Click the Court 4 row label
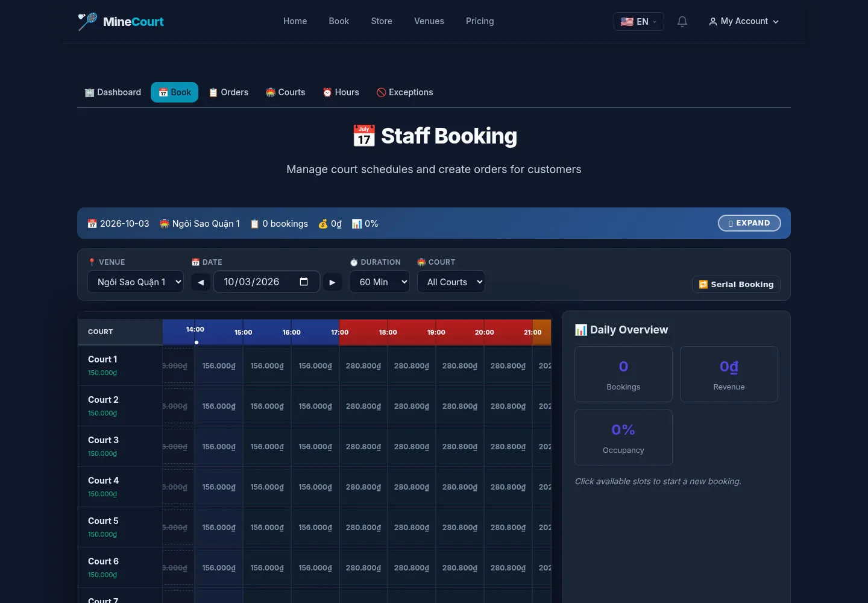This screenshot has height=603, width=868. pos(120,487)
